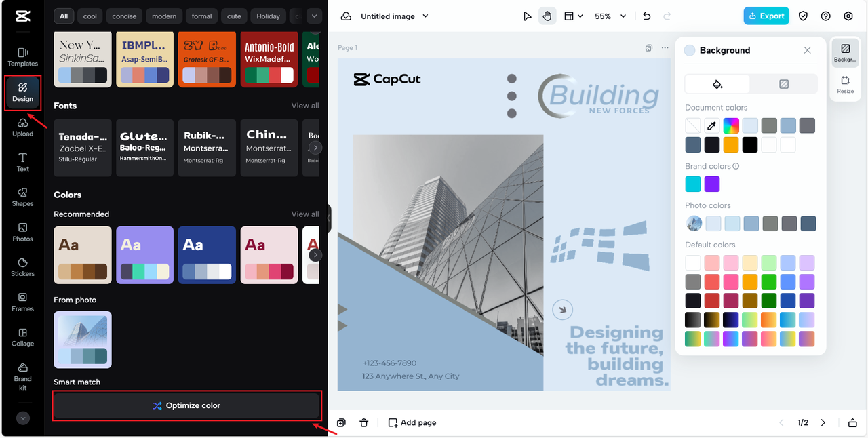
Task: Apply the Antonio-Bold theme card
Action: click(269, 59)
